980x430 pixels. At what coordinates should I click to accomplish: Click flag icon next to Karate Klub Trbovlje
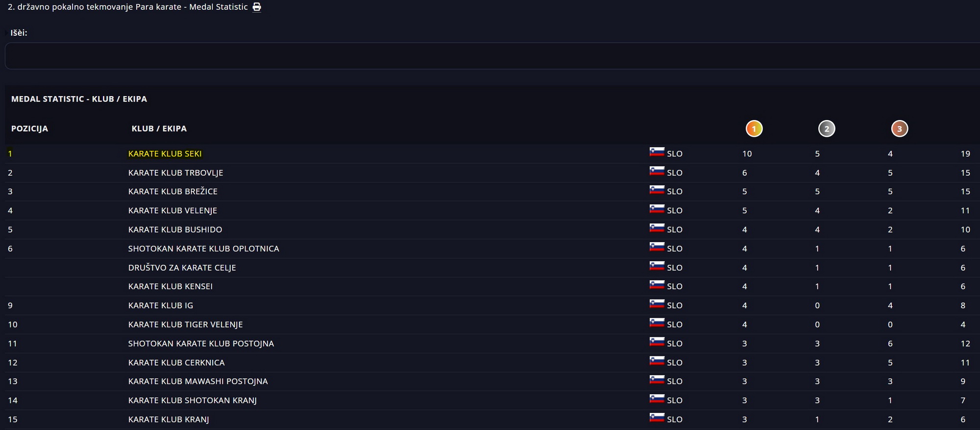click(x=657, y=171)
